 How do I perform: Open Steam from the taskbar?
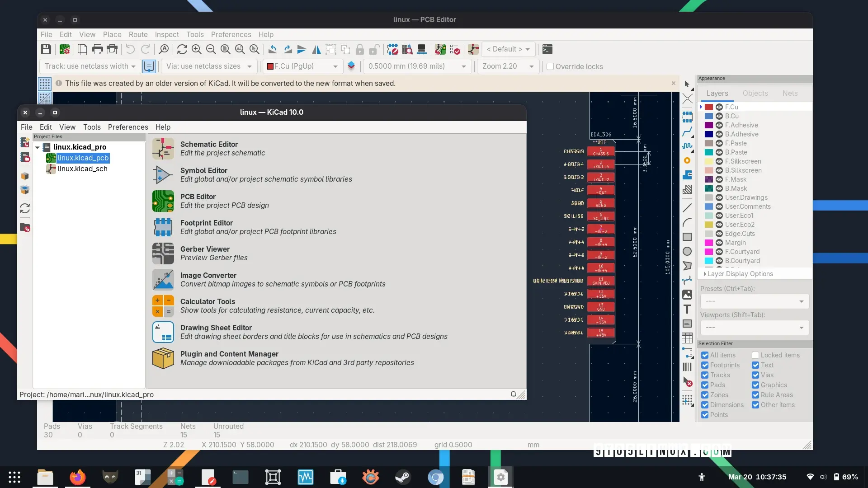tap(402, 477)
